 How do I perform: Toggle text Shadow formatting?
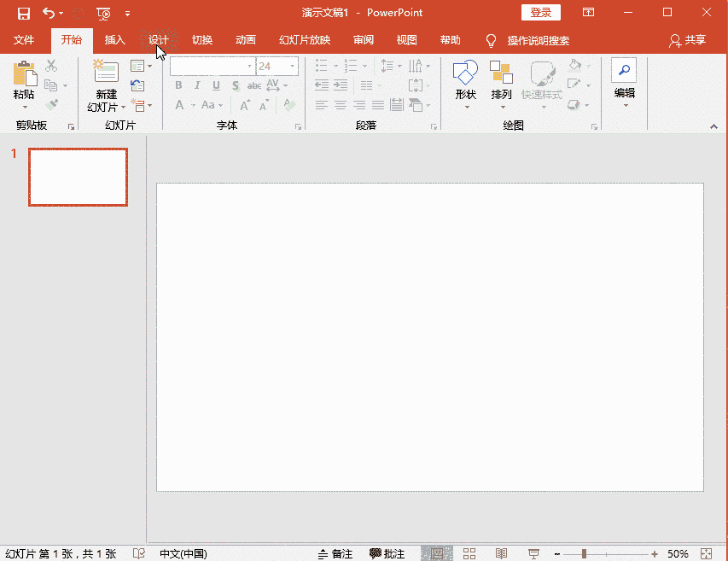tap(236, 85)
